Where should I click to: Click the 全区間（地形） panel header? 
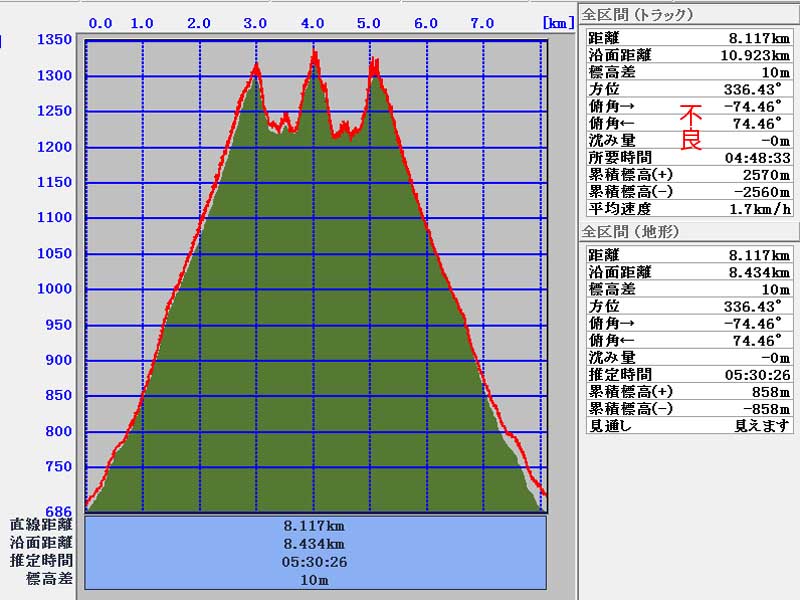pyautogui.click(x=631, y=231)
